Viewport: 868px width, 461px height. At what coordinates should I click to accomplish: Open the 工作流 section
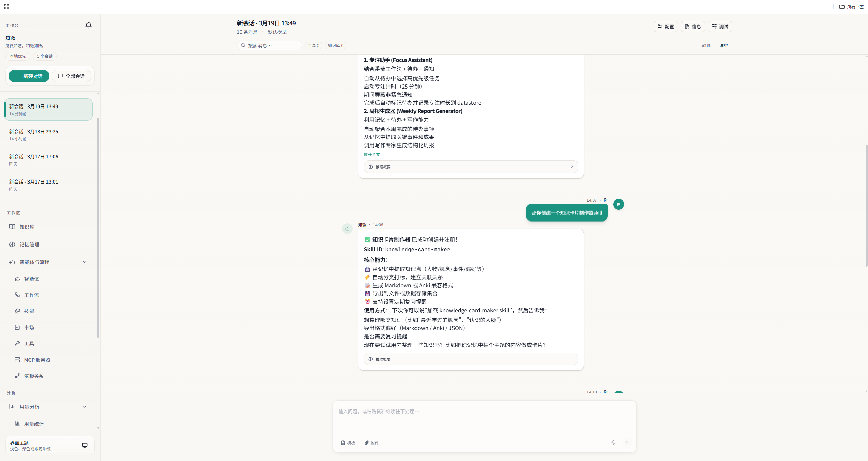pyautogui.click(x=31, y=295)
